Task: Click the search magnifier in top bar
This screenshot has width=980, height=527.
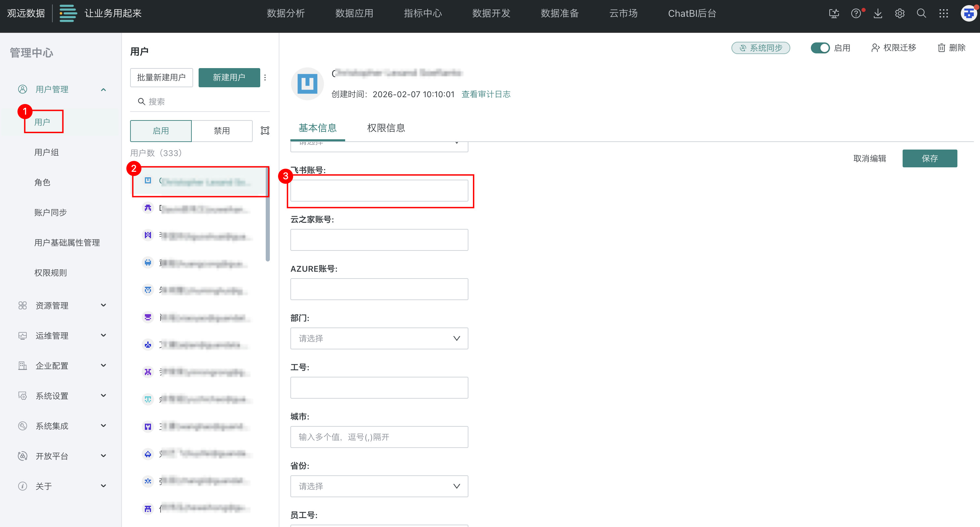Action: coord(921,14)
